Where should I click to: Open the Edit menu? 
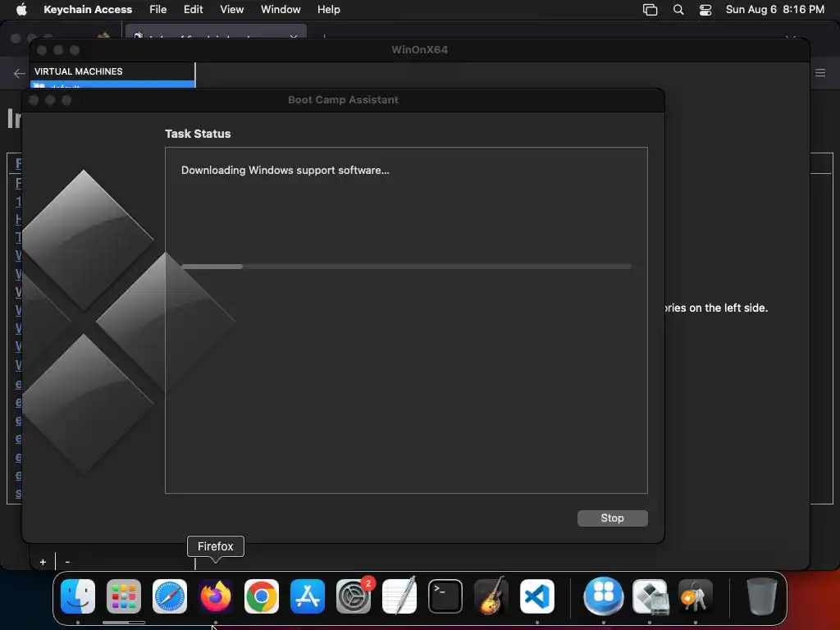[x=193, y=10]
